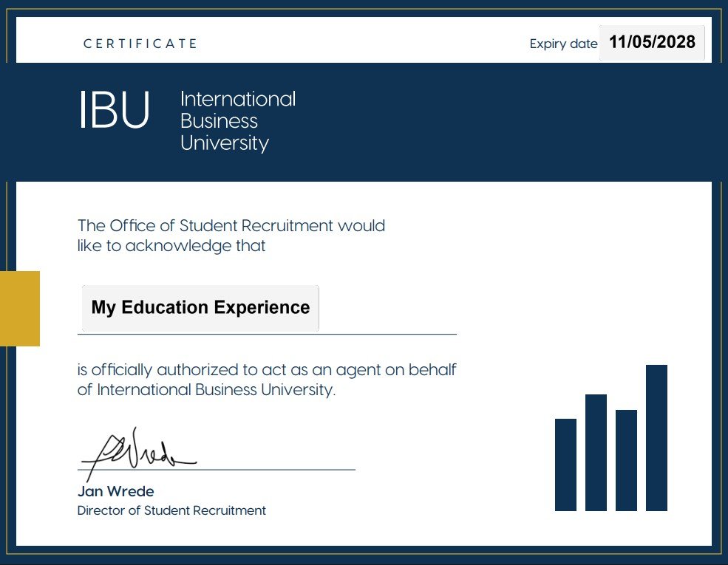This screenshot has width=728, height=565.
Task: Select the International Business University title
Action: pos(238,120)
